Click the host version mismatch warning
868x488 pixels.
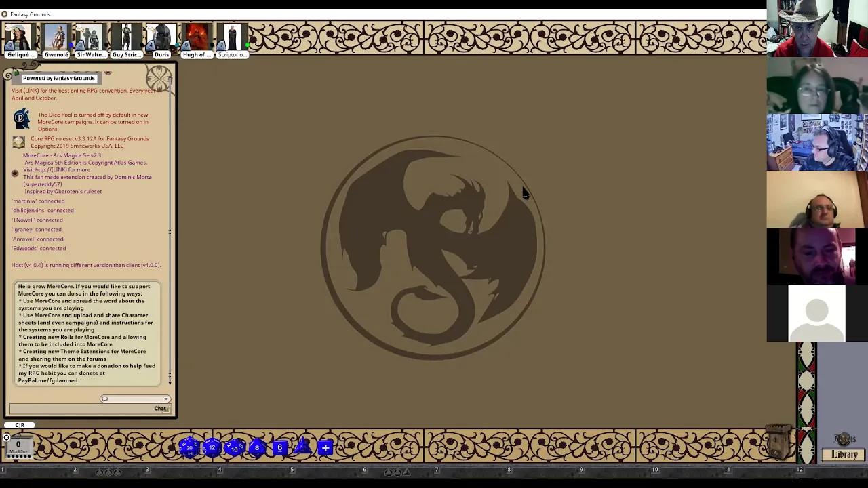[x=86, y=265]
